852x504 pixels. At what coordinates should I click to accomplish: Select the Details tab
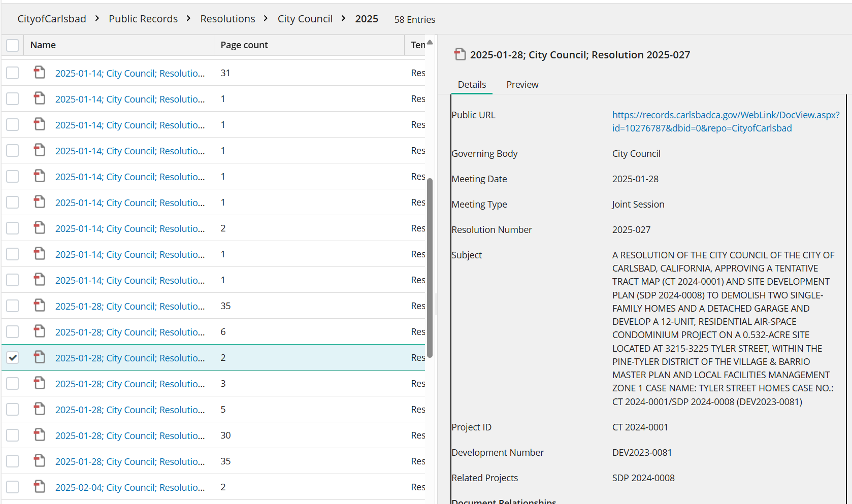point(472,85)
